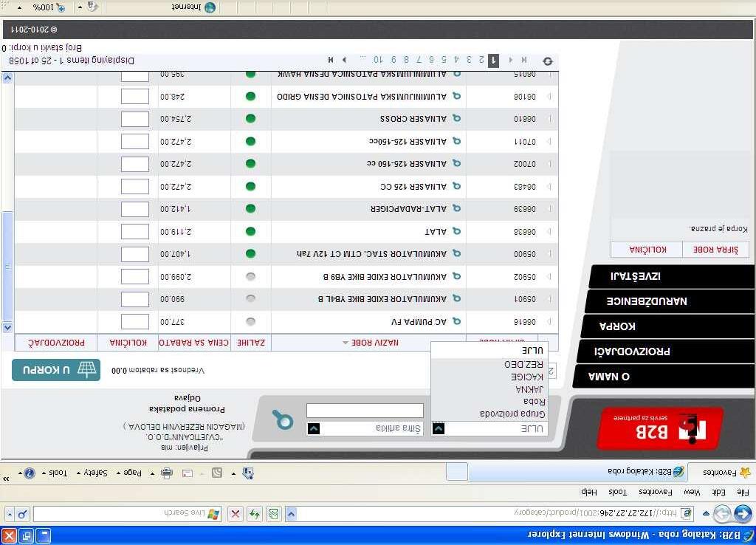The height and width of the screenshot is (545, 756).
Task: Open the NARUDŽBENICE sidebar section
Action: point(670,301)
